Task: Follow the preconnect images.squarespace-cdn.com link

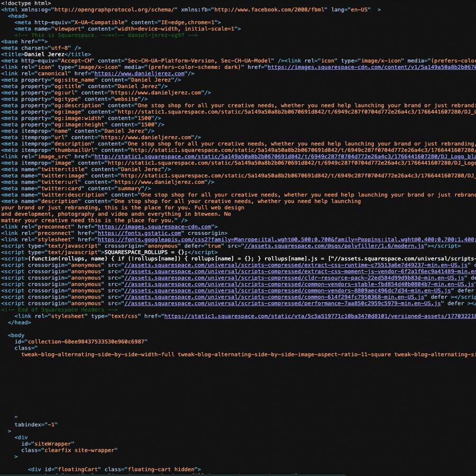Action: coord(154,227)
